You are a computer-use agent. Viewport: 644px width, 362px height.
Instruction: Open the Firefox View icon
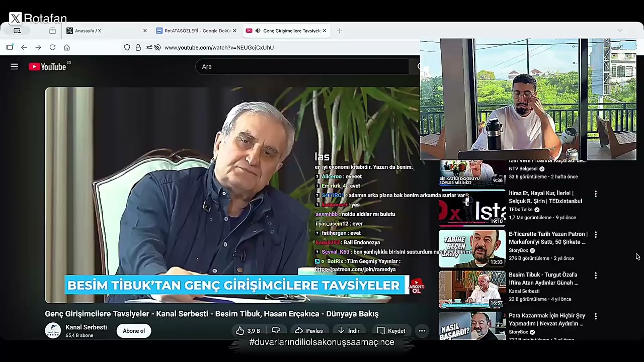pyautogui.click(x=17, y=31)
